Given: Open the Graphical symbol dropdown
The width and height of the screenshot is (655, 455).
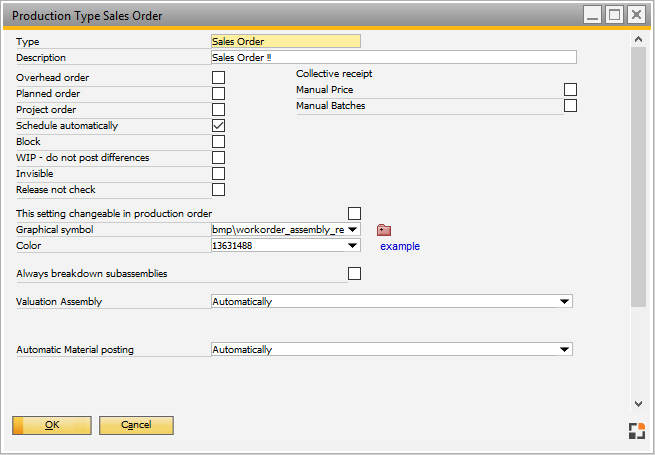Looking at the screenshot, I should (353, 230).
